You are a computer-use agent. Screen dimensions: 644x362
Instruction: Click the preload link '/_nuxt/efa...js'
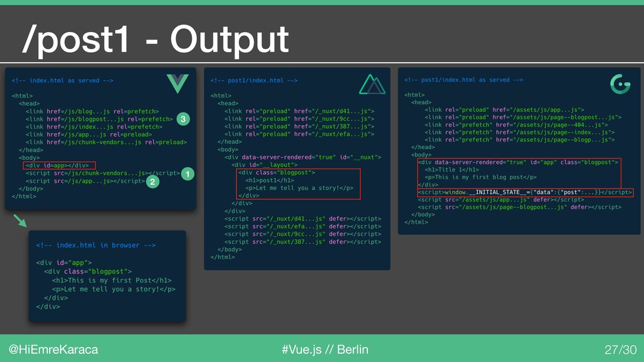(x=299, y=134)
